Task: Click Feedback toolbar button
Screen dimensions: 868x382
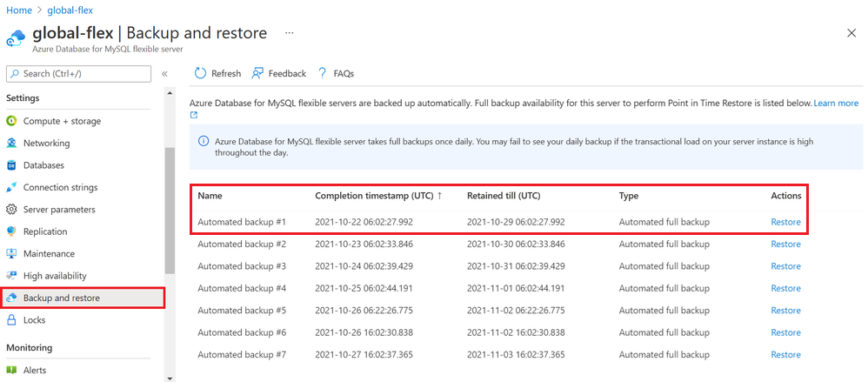Action: coord(278,73)
